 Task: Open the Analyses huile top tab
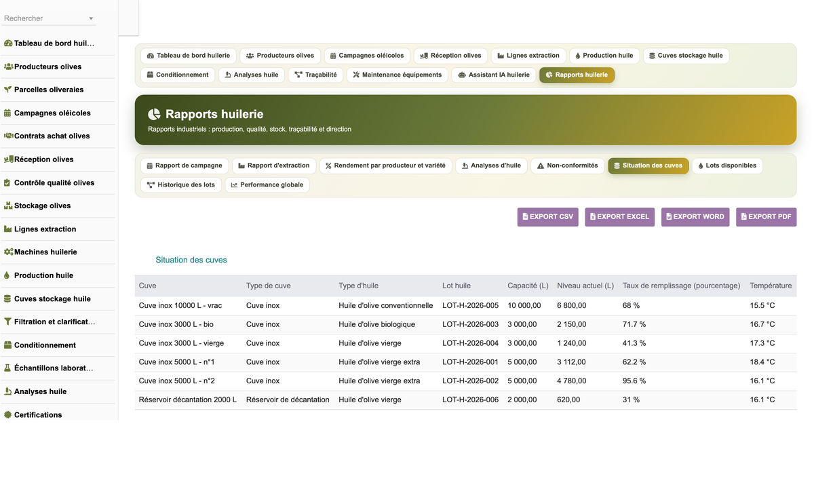tap(252, 75)
